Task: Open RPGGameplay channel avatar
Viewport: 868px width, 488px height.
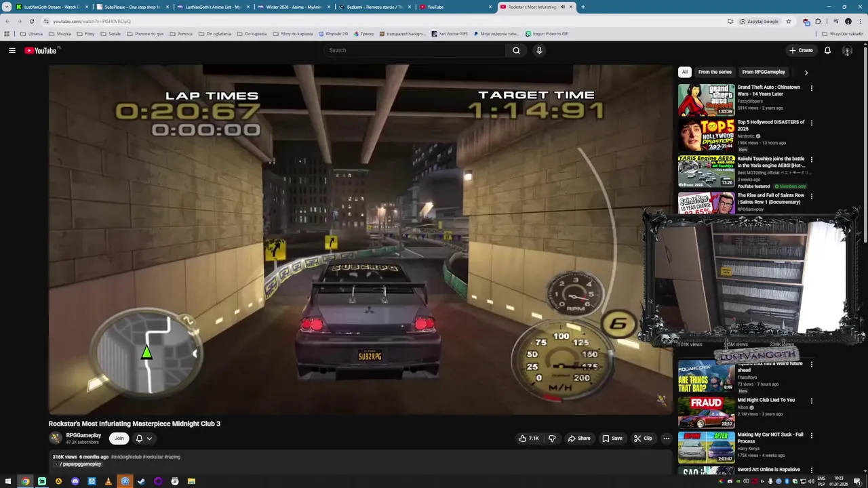Action: [x=56, y=439]
